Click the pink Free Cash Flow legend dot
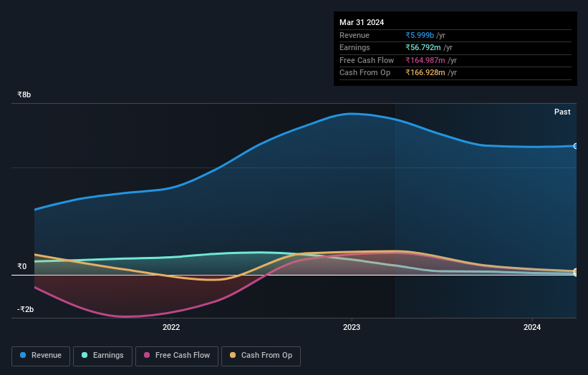Screen dimensions: 588x375 [147, 355]
